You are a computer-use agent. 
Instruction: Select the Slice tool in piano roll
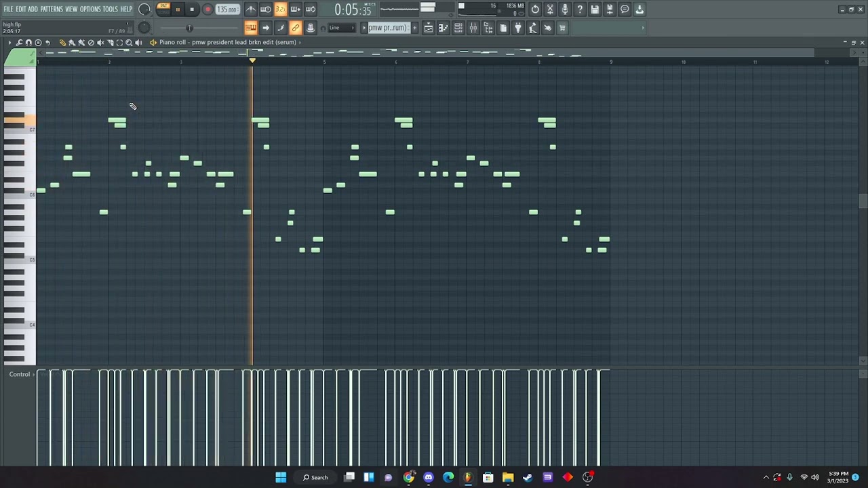click(x=110, y=42)
